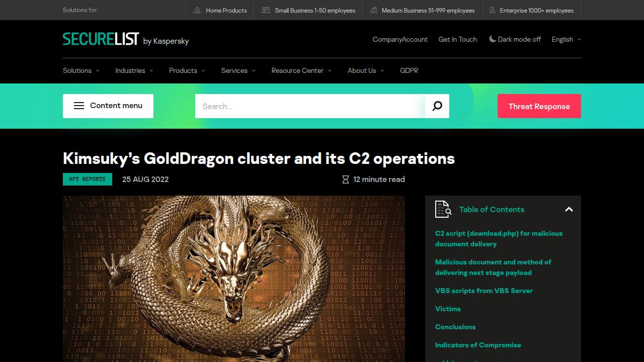Screen dimensions: 644x362
Task: Jump to C2 script (download.php) section
Action: click(x=499, y=239)
